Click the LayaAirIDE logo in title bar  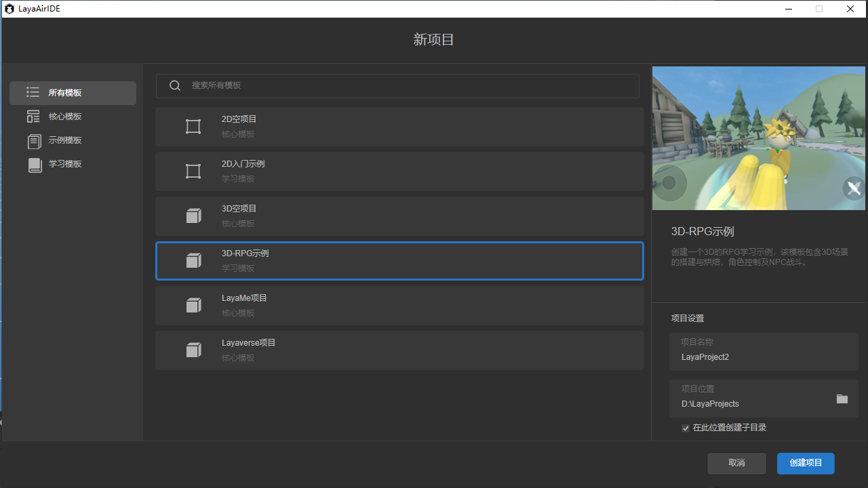pos(9,9)
